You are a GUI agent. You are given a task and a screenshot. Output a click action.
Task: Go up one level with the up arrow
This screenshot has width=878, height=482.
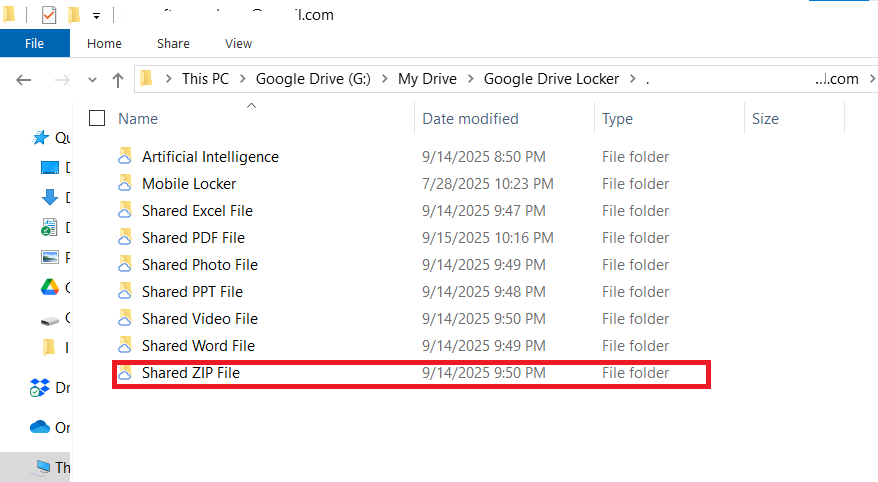coord(118,79)
